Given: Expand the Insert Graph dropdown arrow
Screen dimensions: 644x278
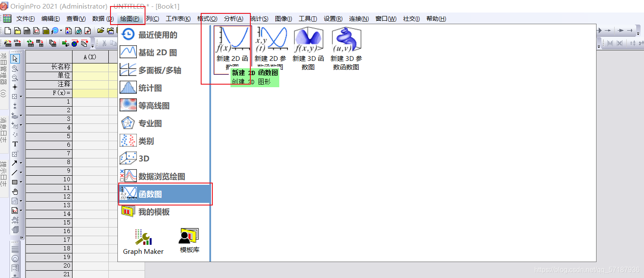Looking at the screenshot, I should click(21, 210).
